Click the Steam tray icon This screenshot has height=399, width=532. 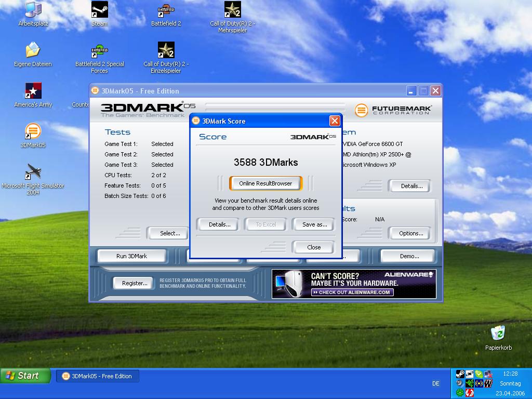(460, 374)
